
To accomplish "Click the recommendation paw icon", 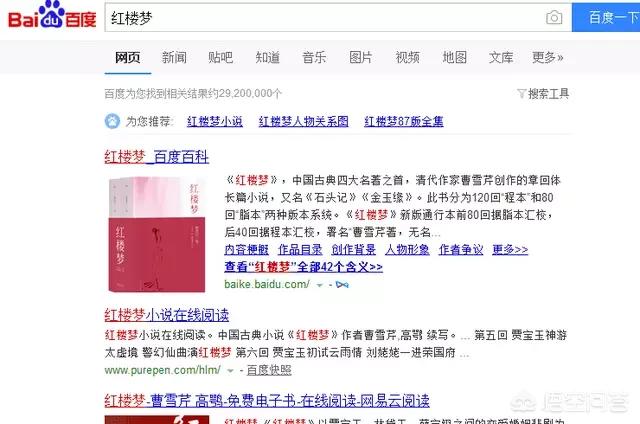I will (x=112, y=121).
